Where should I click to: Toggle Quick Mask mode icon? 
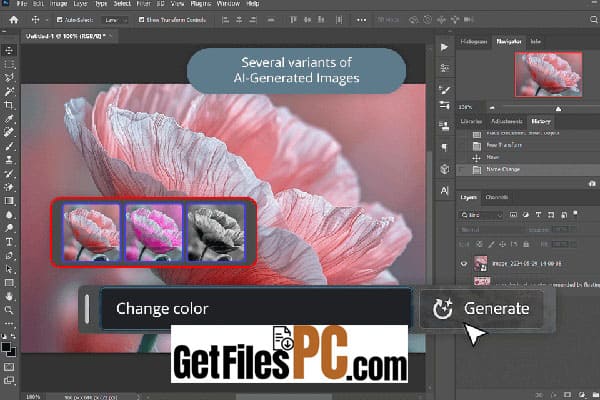[9, 367]
